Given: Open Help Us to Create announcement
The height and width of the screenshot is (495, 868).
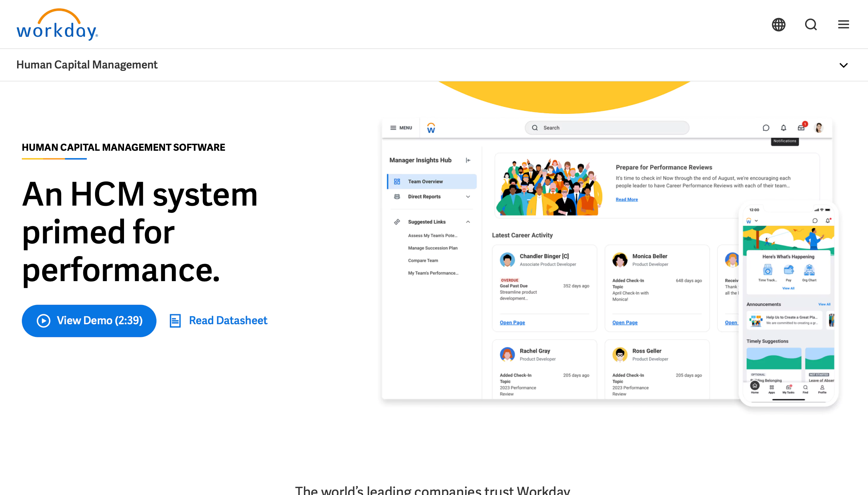Looking at the screenshot, I should coord(784,320).
